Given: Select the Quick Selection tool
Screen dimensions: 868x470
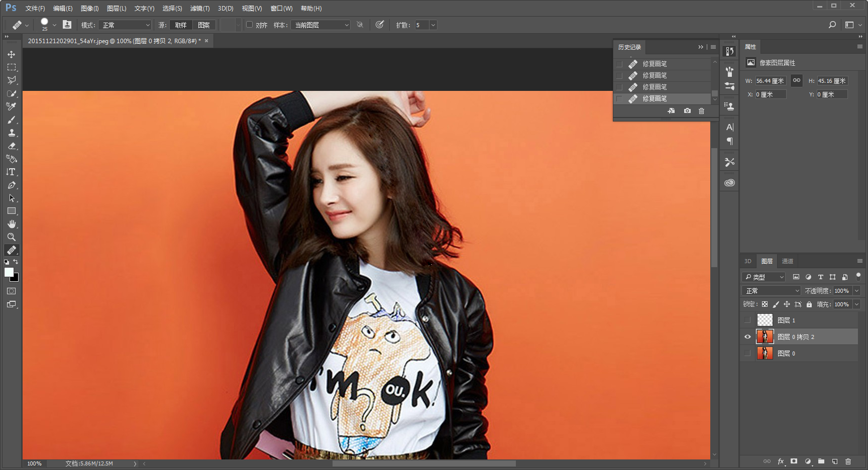Looking at the screenshot, I should pyautogui.click(x=11, y=93).
